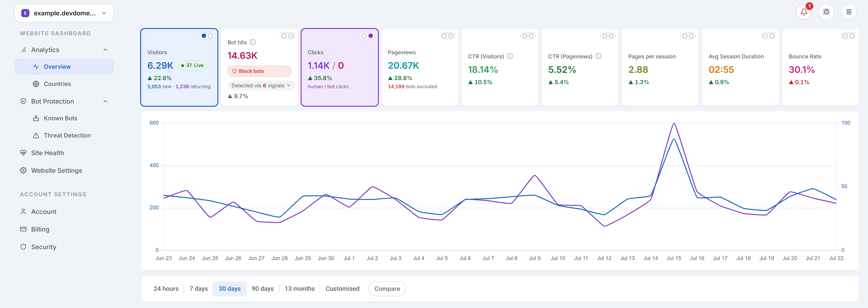Open the notifications bell icon
This screenshot has height=308, width=868.
pos(804,12)
